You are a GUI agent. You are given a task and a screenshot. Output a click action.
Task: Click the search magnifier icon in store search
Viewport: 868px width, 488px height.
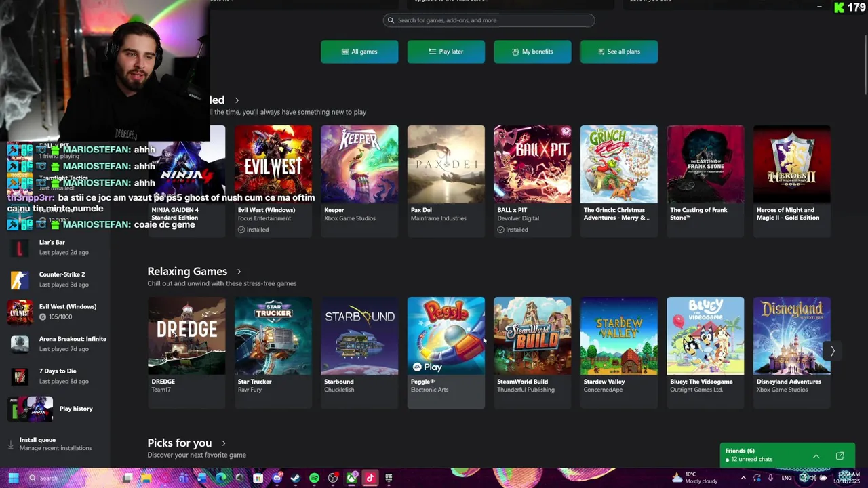click(391, 20)
